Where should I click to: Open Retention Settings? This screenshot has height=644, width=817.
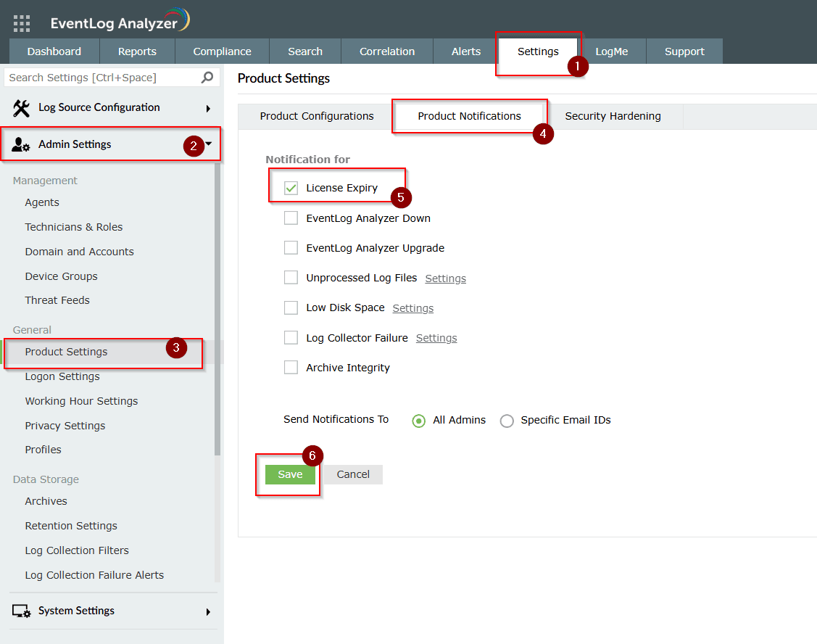click(71, 526)
